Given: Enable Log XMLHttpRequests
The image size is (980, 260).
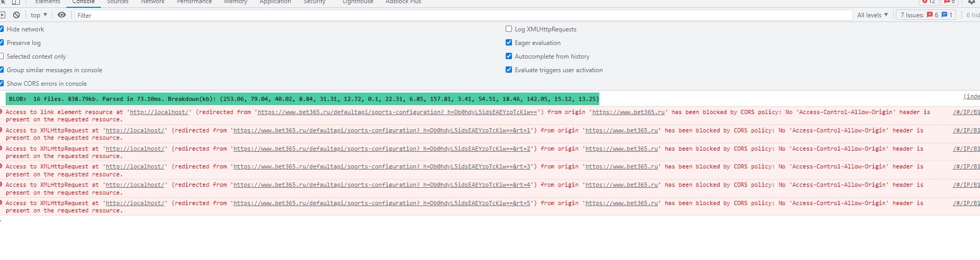Looking at the screenshot, I should pyautogui.click(x=509, y=29).
